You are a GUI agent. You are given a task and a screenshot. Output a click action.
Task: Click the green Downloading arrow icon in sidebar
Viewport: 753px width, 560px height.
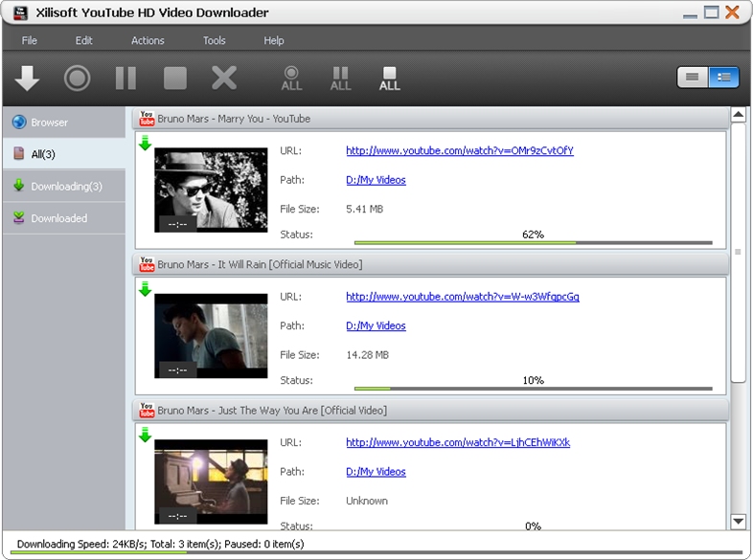tap(19, 185)
